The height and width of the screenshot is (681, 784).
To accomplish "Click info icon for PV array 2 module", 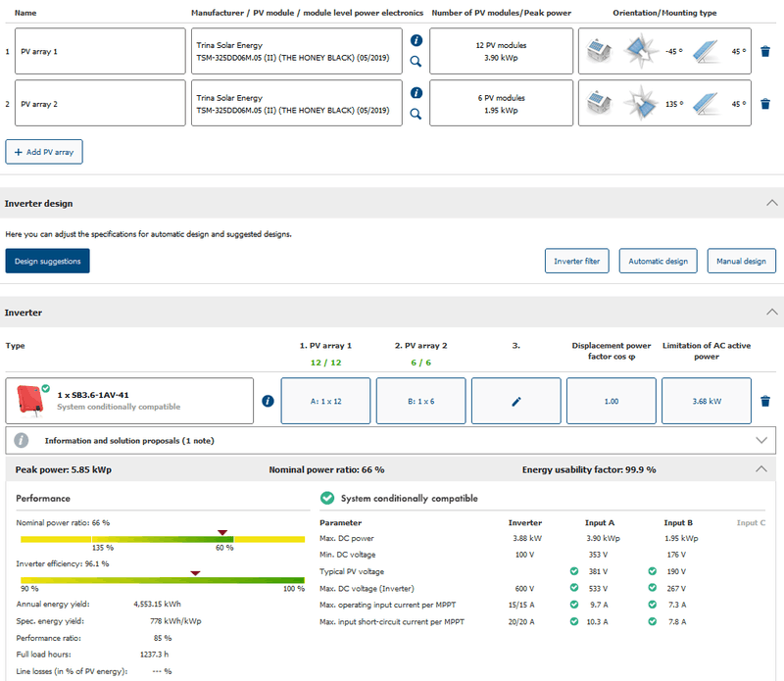I will pyautogui.click(x=416, y=93).
